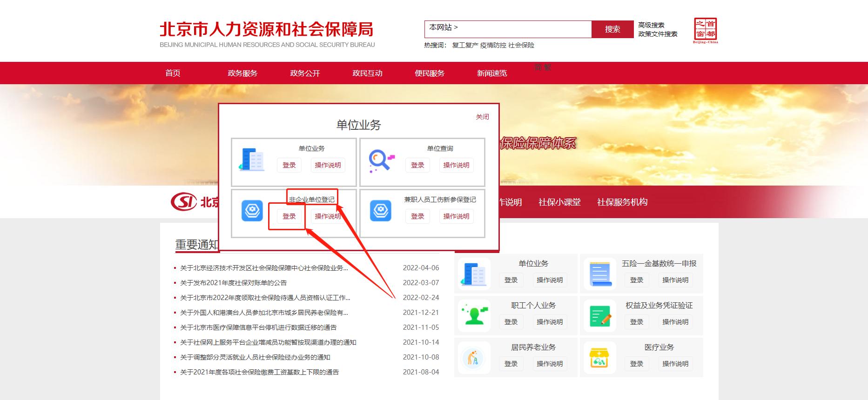This screenshot has height=400, width=868.
Task: Click 登录 for 权益及业务凭证验证
Action: pos(636,322)
